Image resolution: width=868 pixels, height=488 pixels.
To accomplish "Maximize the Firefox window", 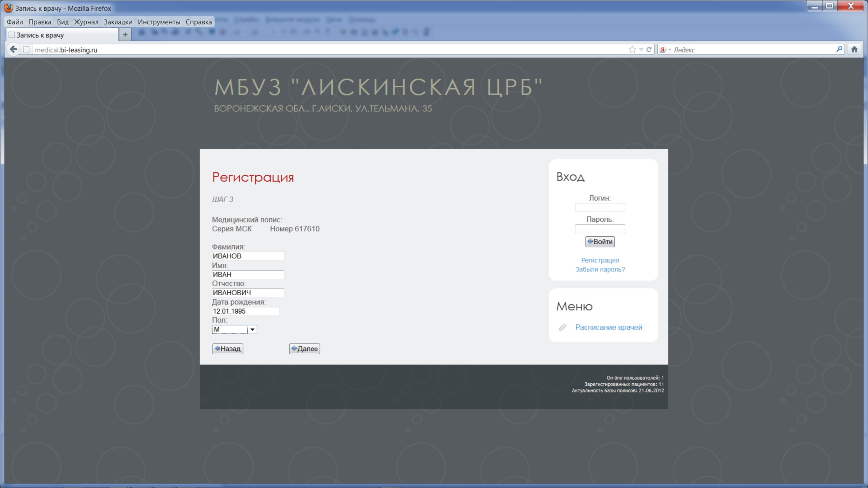I will (830, 7).
